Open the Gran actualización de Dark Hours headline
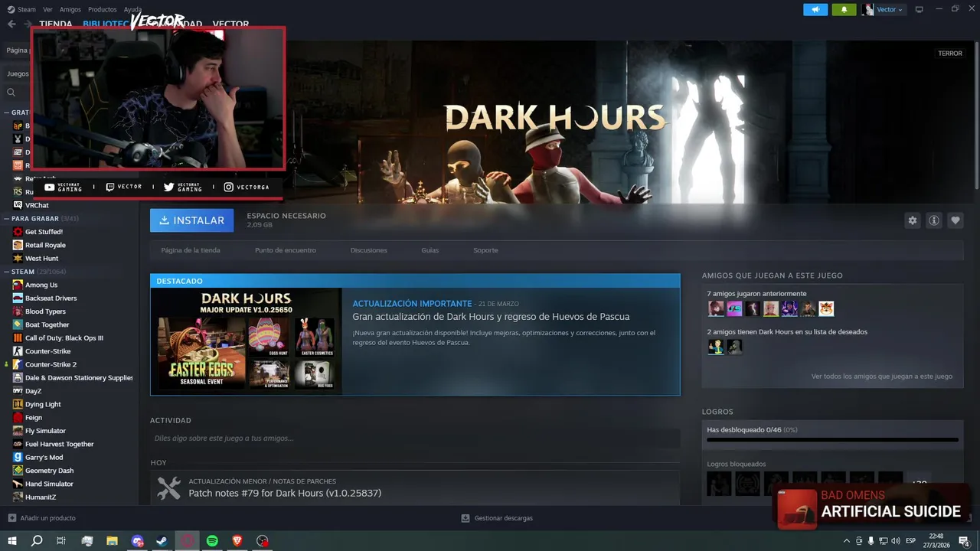Screen dimensions: 980x551 click(491, 317)
